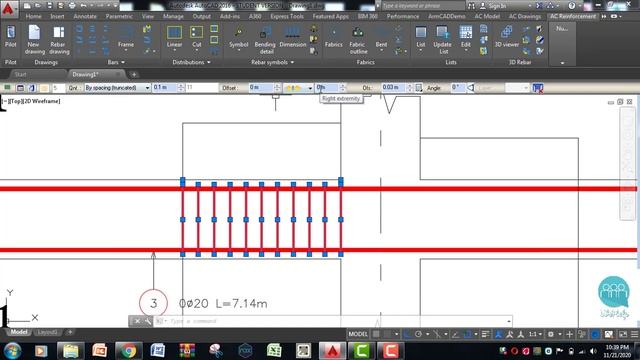
Task: Expand the Bars panel
Action: pyautogui.click(x=116, y=62)
